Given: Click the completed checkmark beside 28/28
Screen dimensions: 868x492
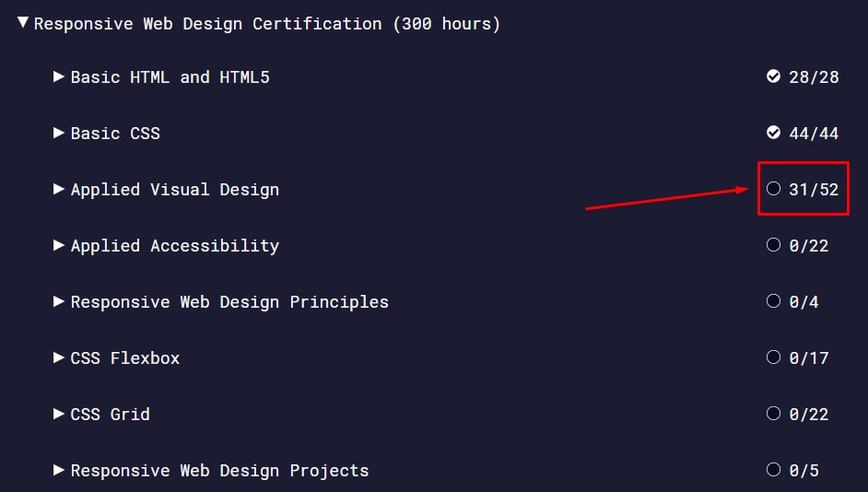Looking at the screenshot, I should point(773,76).
